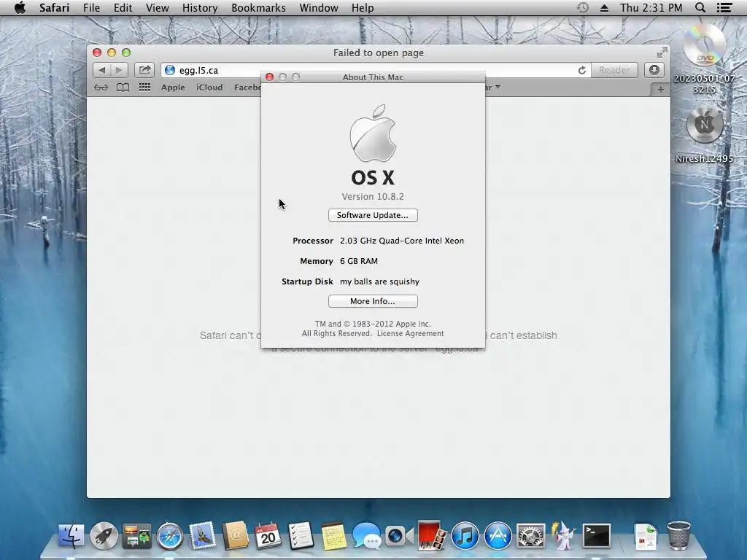The width and height of the screenshot is (747, 560).
Task: Enter Safari full screen via arrows icon
Action: click(x=662, y=52)
